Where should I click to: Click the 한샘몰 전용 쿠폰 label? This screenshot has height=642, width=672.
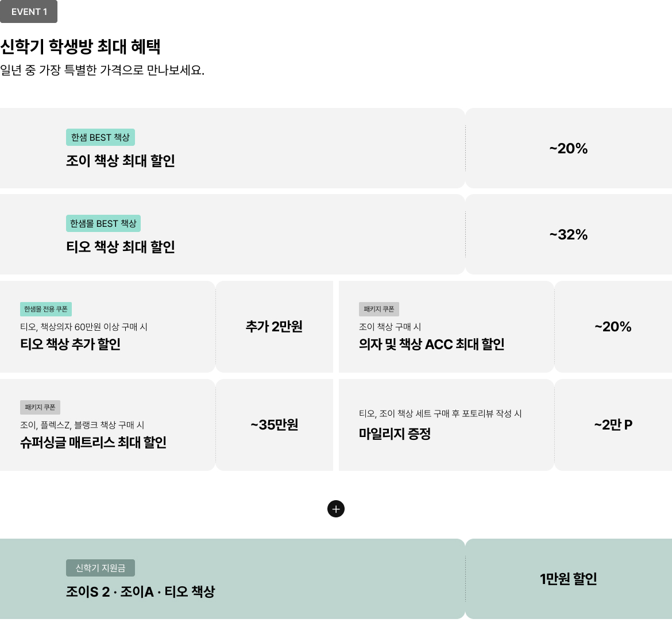pyautogui.click(x=46, y=309)
